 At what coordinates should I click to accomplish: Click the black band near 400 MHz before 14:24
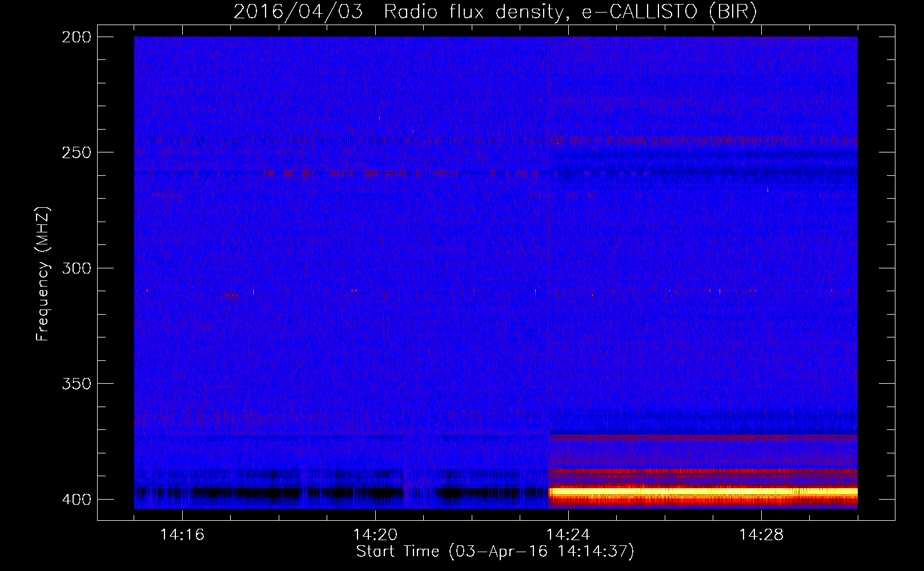coord(341,493)
